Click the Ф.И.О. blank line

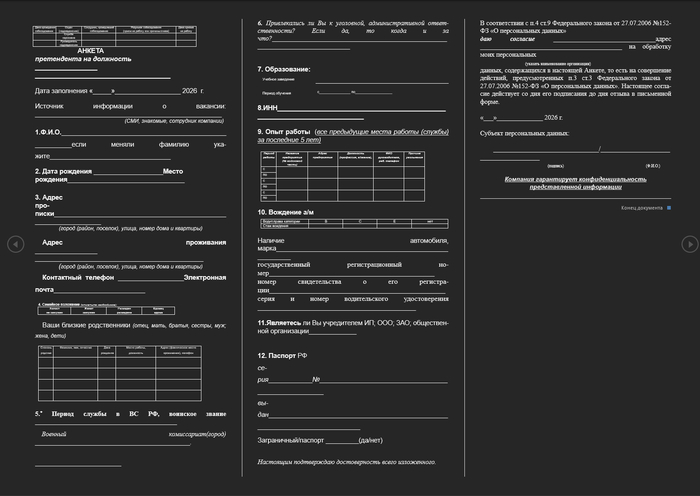144,133
